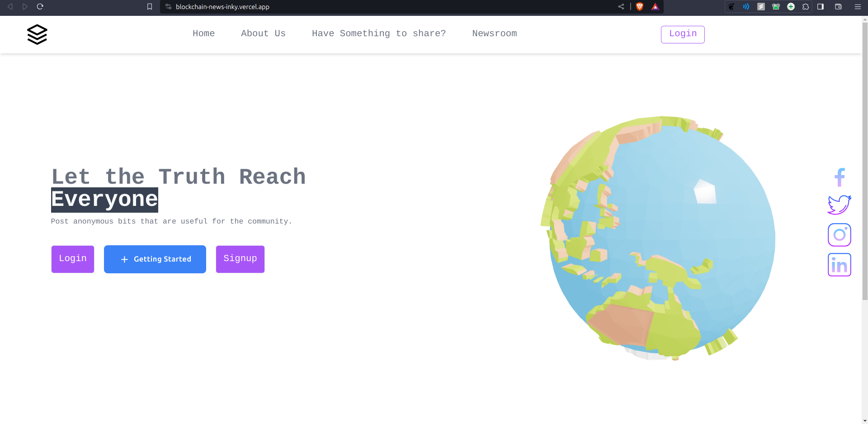The width and height of the screenshot is (868, 424).
Task: Open the Facebook social icon
Action: (840, 177)
